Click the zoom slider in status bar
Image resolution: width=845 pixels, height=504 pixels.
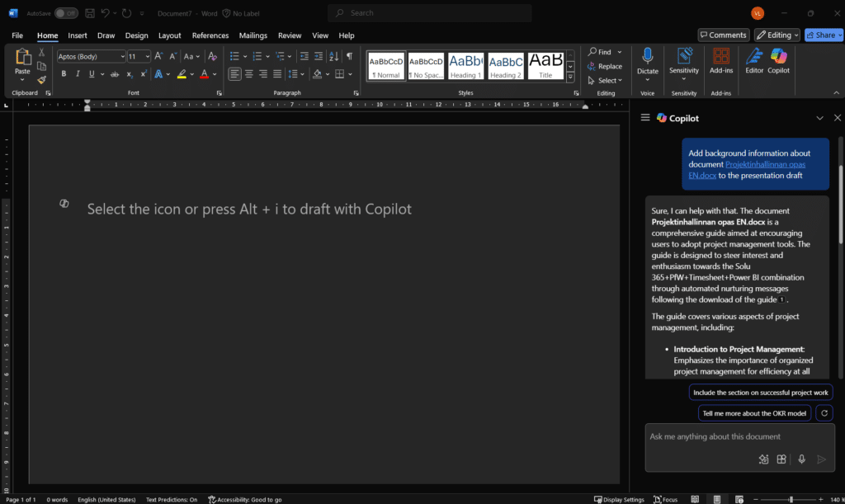[x=791, y=500]
